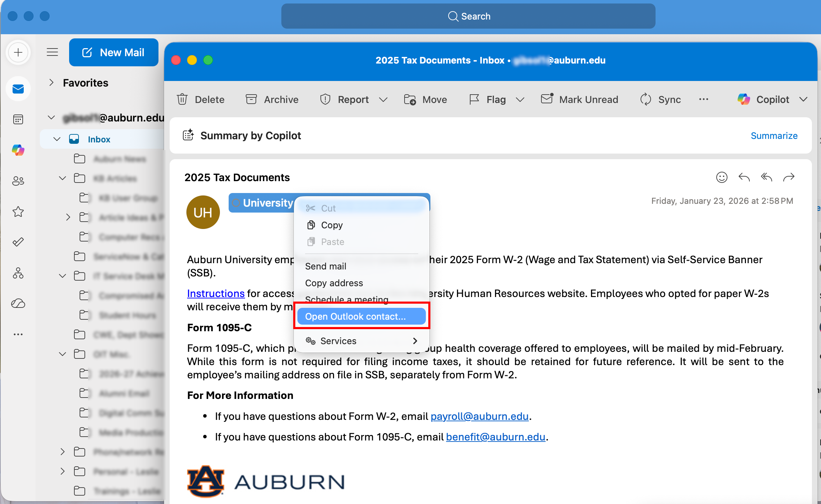Open the People view in the sidebar
The height and width of the screenshot is (504, 821).
click(18, 180)
